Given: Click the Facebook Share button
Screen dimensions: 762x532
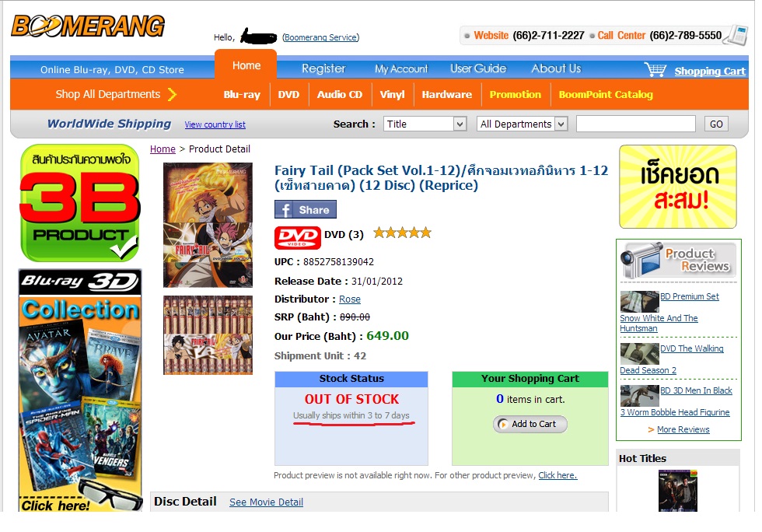Looking at the screenshot, I should [305, 209].
